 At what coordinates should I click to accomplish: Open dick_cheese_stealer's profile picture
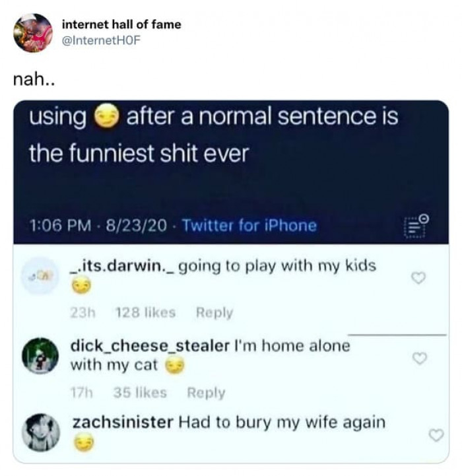click(x=45, y=357)
